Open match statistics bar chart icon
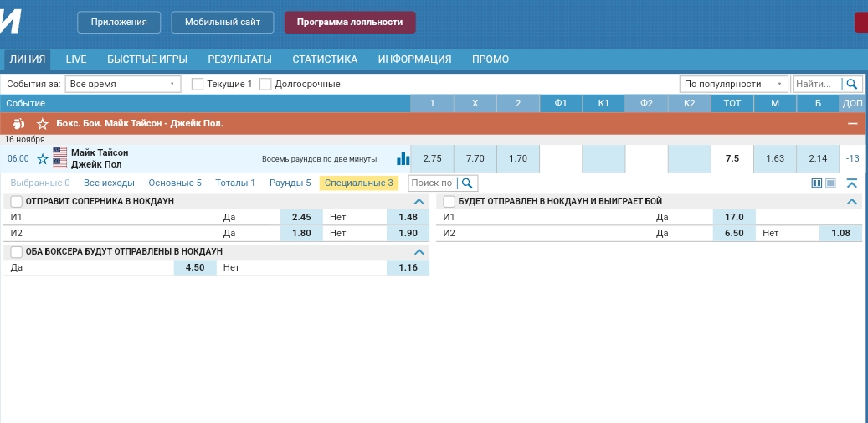This screenshot has width=868, height=423. click(x=403, y=159)
